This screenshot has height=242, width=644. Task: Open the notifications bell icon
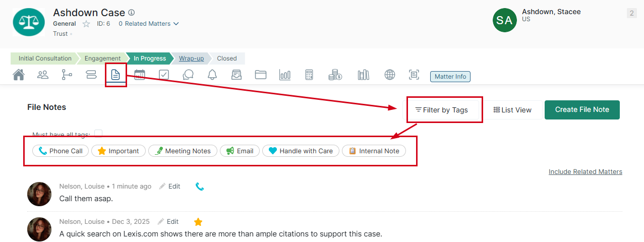[212, 75]
